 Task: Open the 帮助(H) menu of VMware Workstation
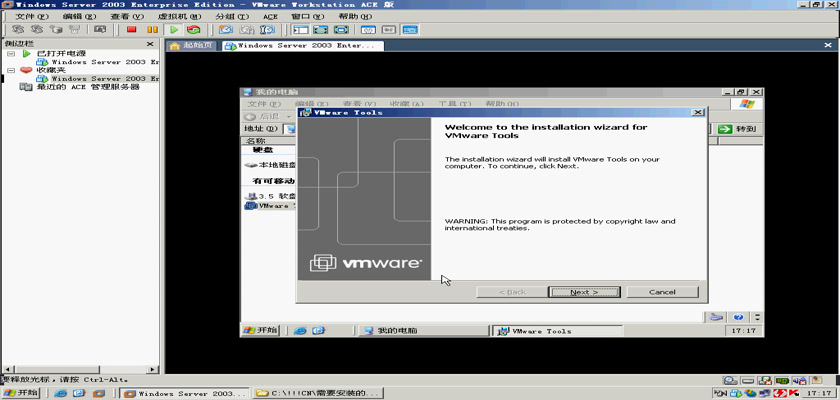pos(355,17)
